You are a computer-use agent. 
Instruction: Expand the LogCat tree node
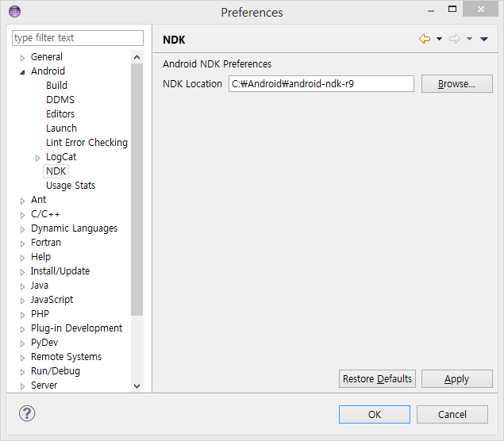[x=37, y=158]
